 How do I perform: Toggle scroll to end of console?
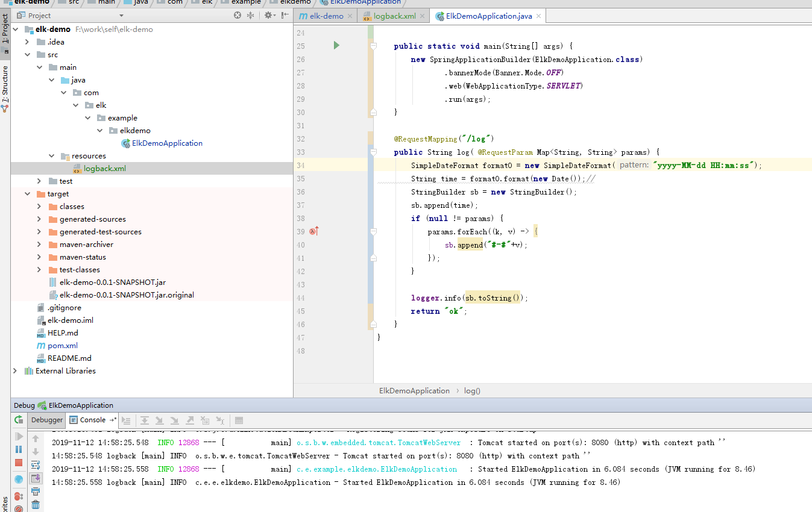[x=36, y=478]
